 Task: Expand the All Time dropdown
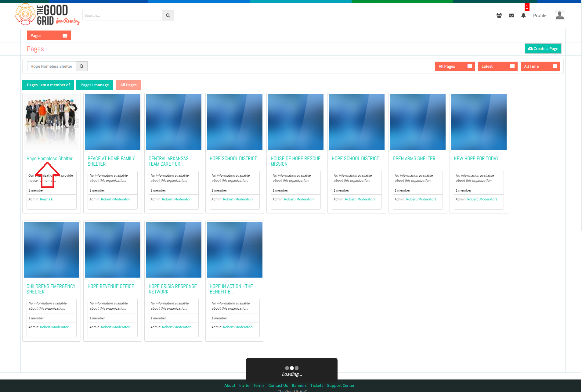click(x=540, y=66)
